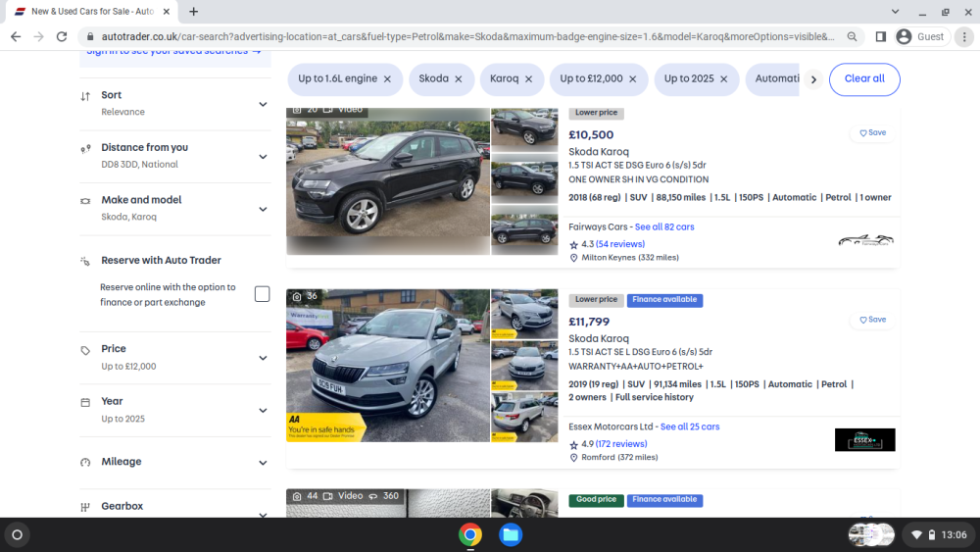This screenshot has width=980, height=552.
Task: Click the Year calendar icon
Action: pos(85,403)
